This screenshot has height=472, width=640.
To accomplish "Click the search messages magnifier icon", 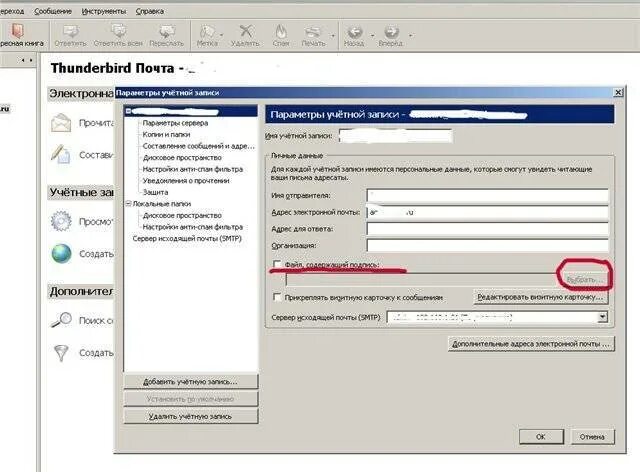I will 61,320.
